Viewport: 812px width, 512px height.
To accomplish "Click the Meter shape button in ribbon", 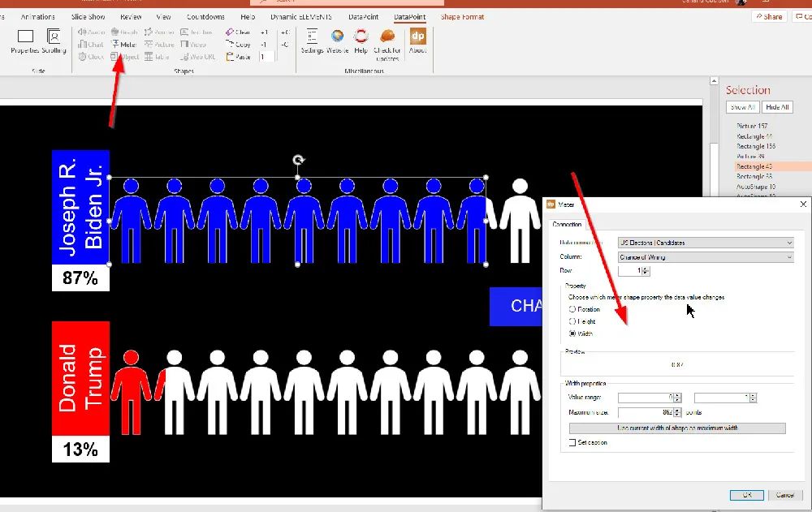I will tap(124, 45).
